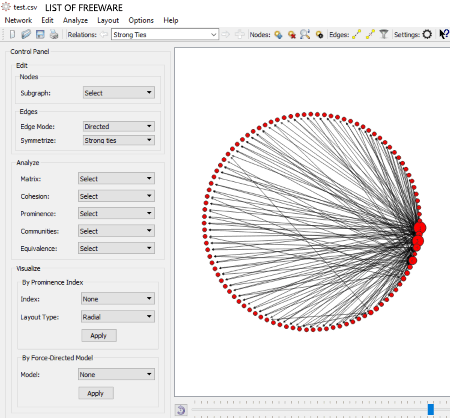
Task: Find a node using magnifier icon
Action: (305, 34)
